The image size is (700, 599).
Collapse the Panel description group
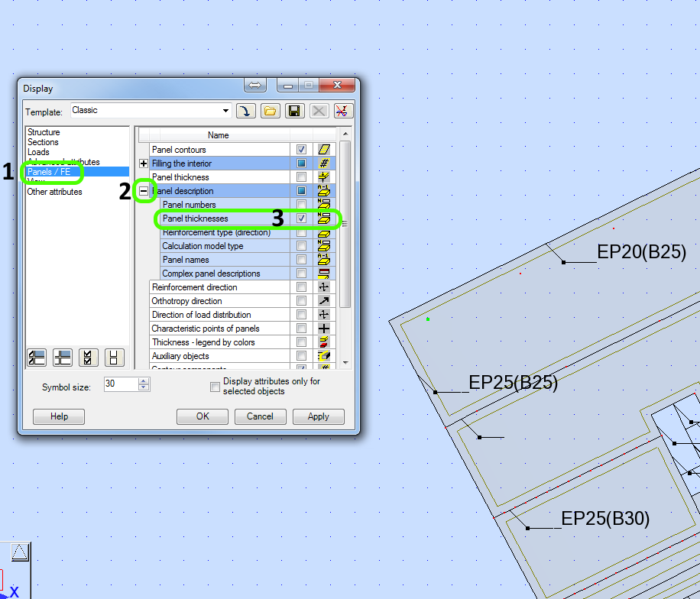click(x=144, y=190)
